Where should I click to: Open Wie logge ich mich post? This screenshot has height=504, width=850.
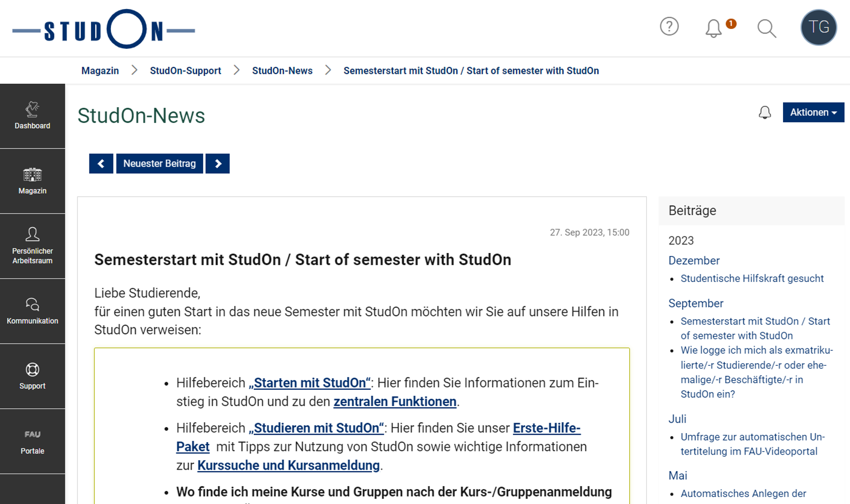tap(757, 372)
